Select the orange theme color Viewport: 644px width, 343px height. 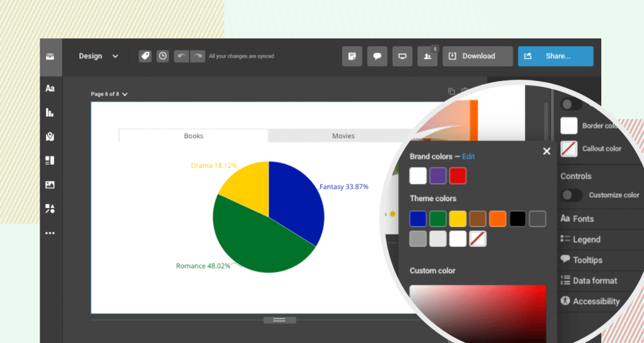pyautogui.click(x=498, y=219)
